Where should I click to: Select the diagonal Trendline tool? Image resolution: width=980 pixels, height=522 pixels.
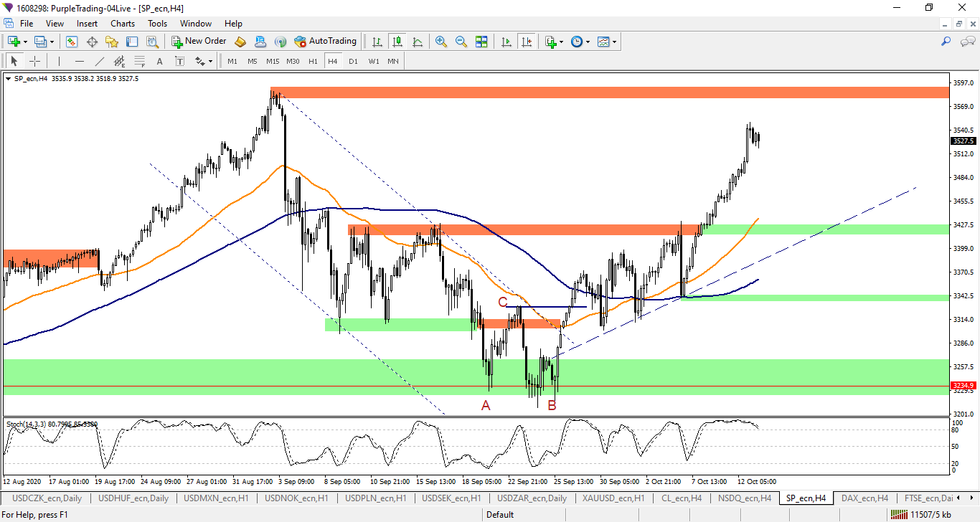click(x=99, y=61)
